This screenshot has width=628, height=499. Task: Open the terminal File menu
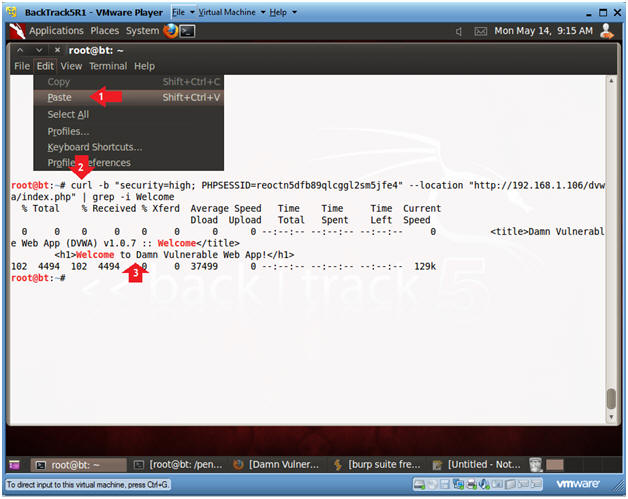22,66
